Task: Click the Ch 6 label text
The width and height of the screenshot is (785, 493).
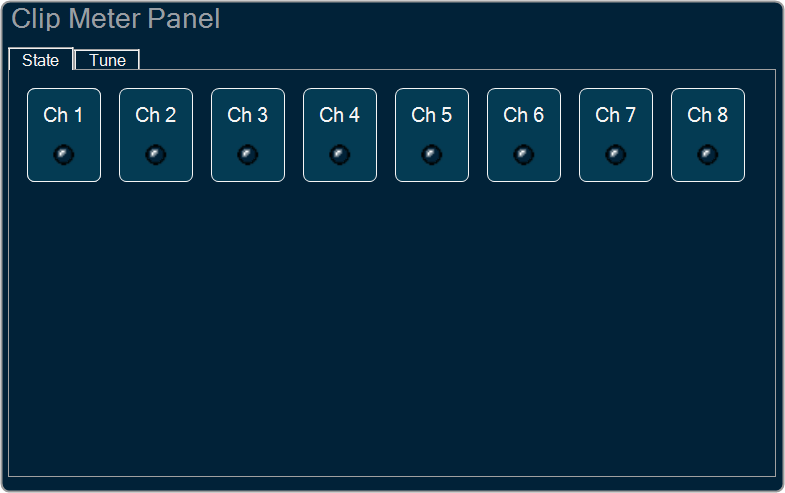Action: pyautogui.click(x=524, y=115)
